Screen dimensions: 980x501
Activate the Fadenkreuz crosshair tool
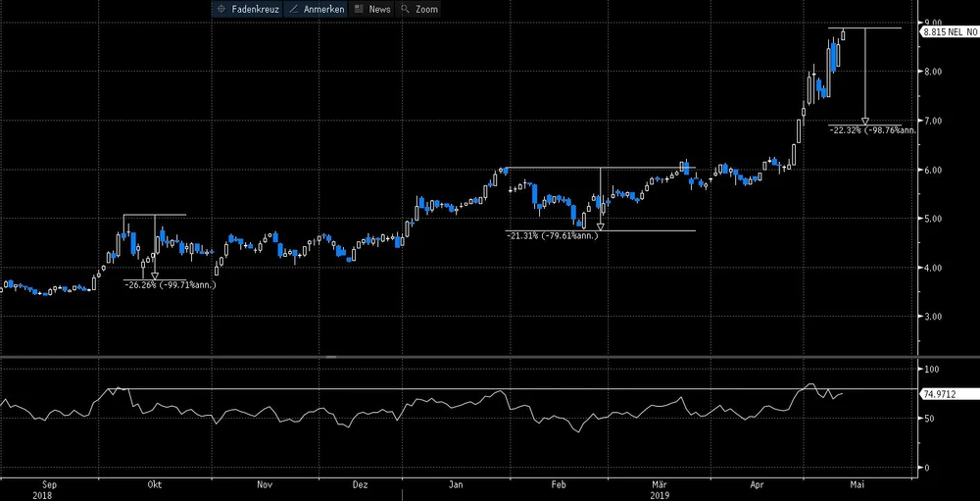[x=246, y=9]
